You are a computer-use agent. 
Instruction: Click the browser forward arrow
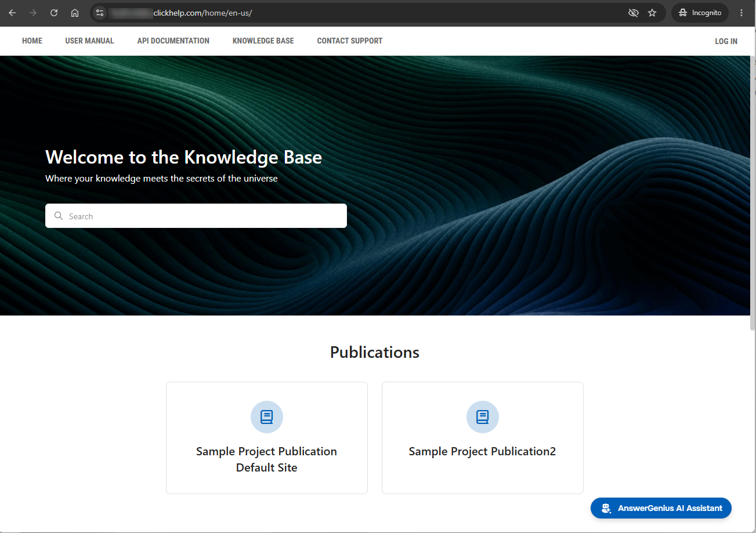(x=33, y=13)
